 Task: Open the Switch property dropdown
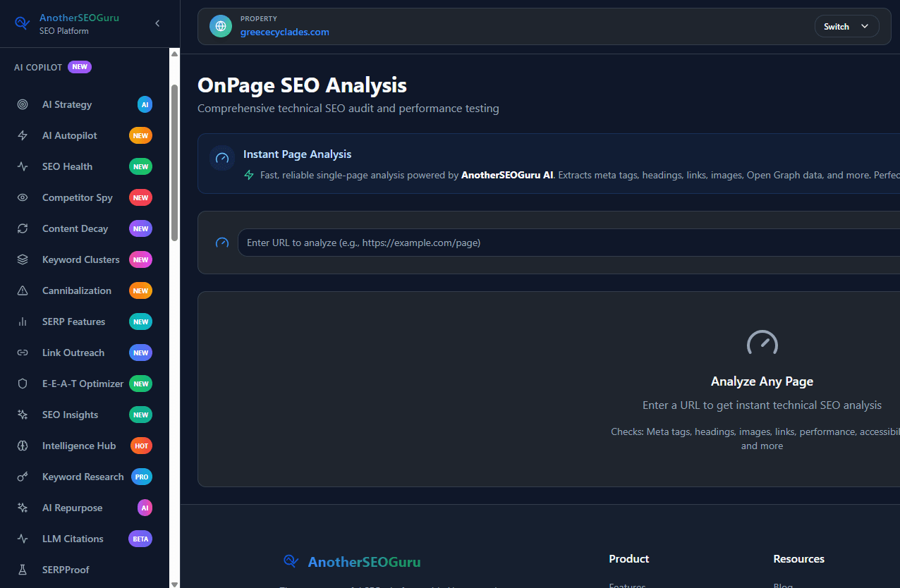(846, 26)
